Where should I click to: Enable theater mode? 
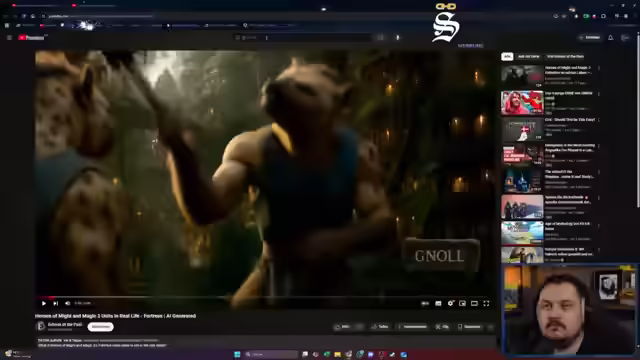pos(474,303)
